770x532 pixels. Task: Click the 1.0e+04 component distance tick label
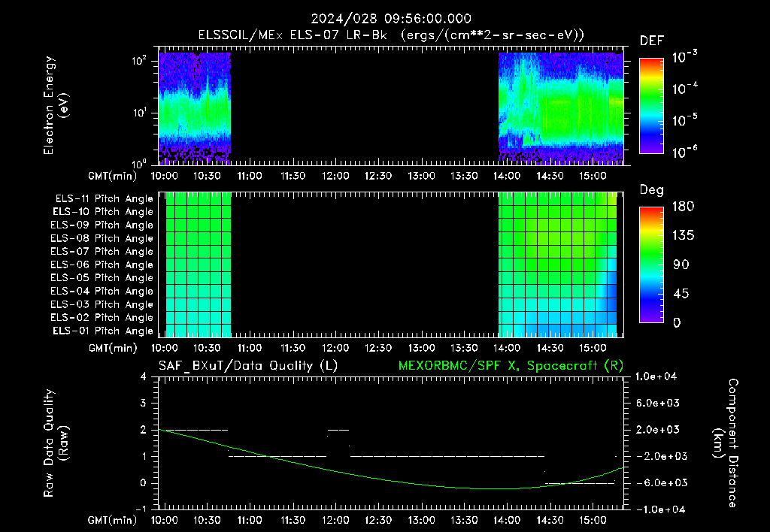656,376
